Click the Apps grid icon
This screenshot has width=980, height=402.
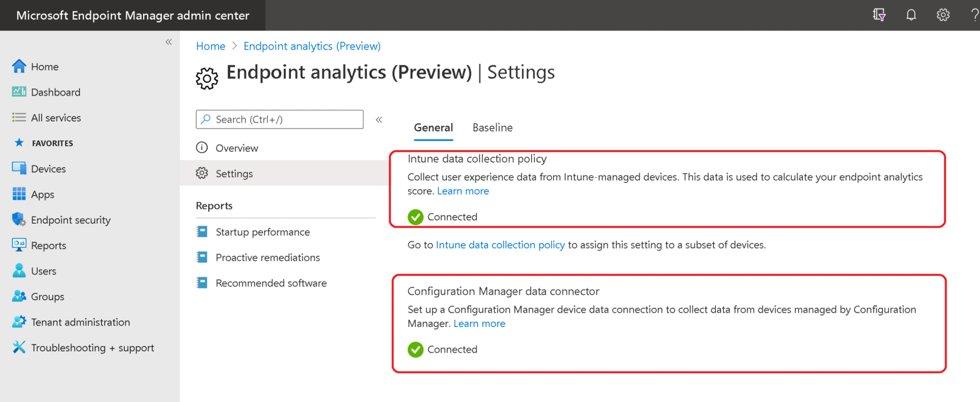(19, 194)
